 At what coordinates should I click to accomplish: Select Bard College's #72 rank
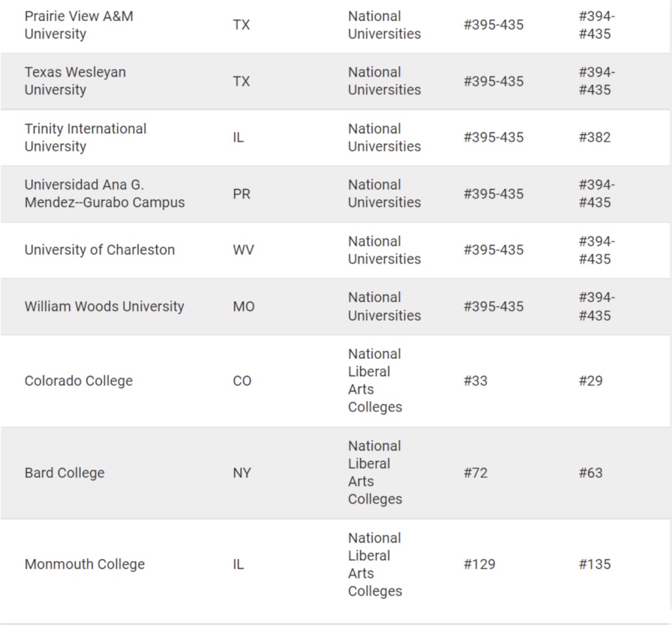click(x=475, y=473)
